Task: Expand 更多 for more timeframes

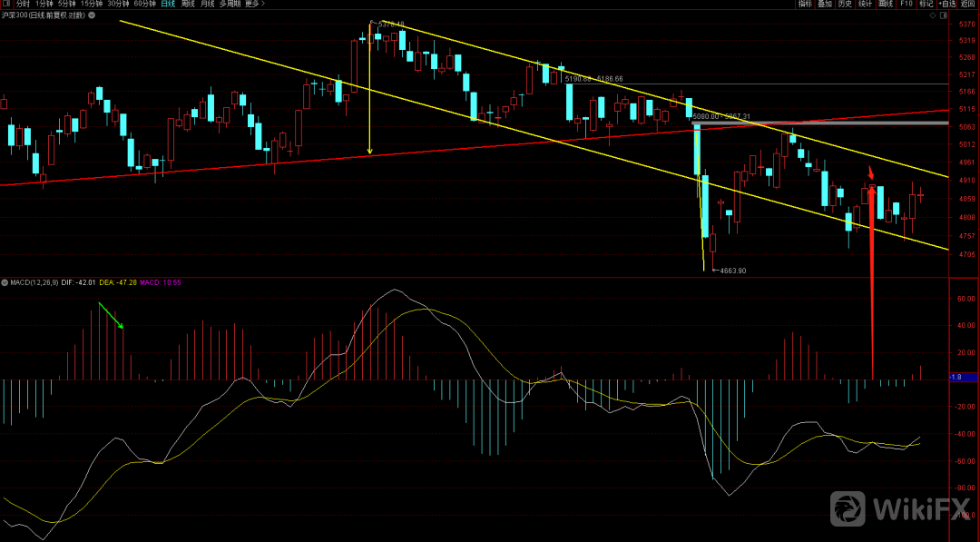Action: point(257,5)
